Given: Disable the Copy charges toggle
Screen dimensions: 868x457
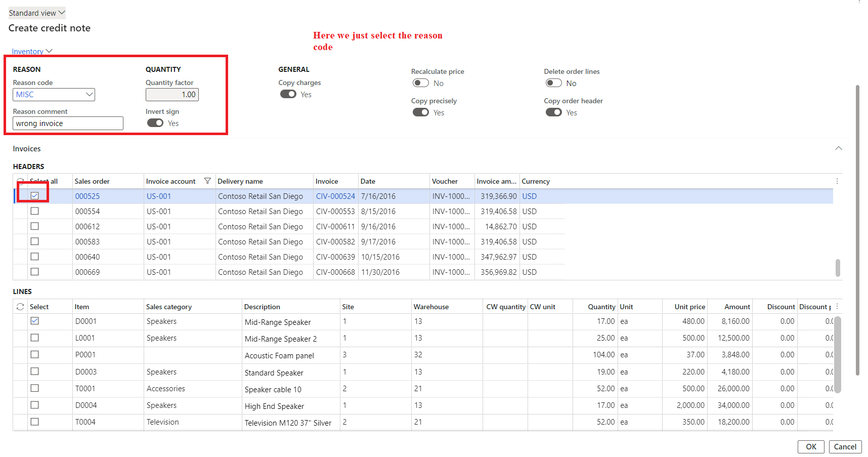Looking at the screenshot, I should (x=288, y=94).
